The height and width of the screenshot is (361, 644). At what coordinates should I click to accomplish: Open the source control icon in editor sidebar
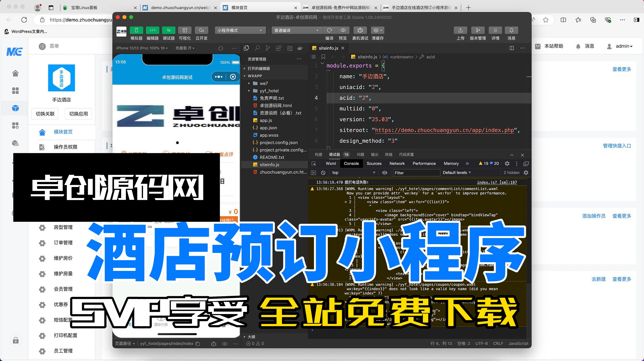point(268,48)
